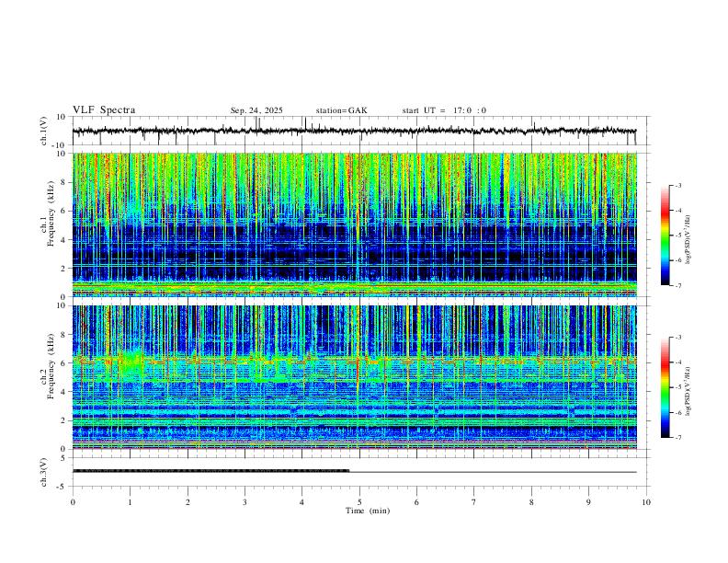Click time axis tick label '5'
Viewport: 728px width, 563px height.
point(359,502)
